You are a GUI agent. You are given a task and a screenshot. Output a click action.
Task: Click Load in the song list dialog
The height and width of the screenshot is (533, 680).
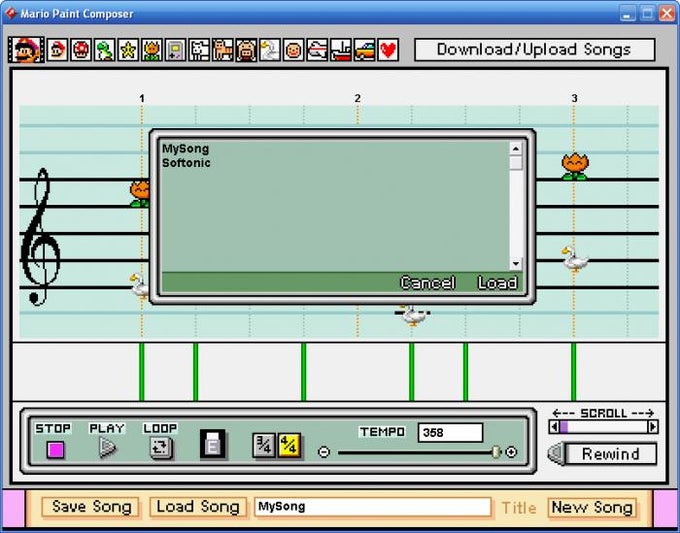pos(497,283)
